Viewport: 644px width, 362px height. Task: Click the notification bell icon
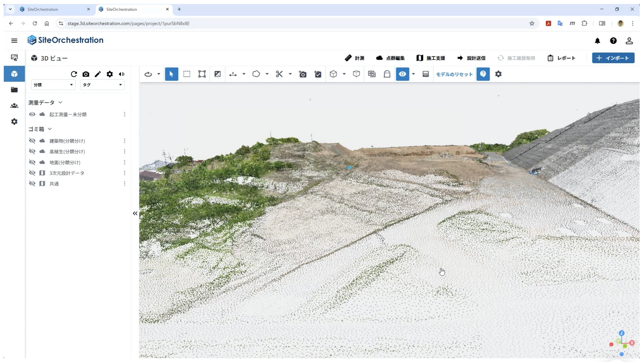pyautogui.click(x=597, y=41)
